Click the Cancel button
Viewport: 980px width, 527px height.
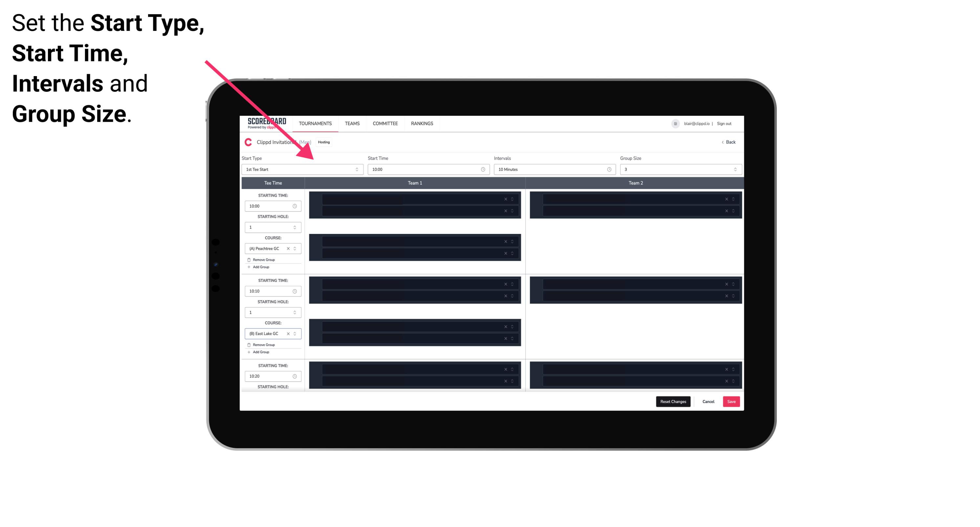click(708, 401)
